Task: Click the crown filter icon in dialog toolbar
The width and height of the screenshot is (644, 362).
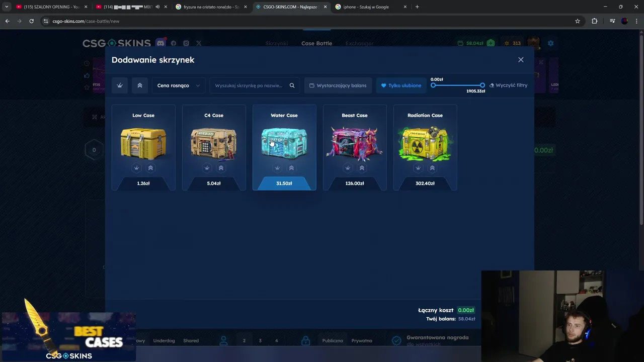Action: pos(120,85)
